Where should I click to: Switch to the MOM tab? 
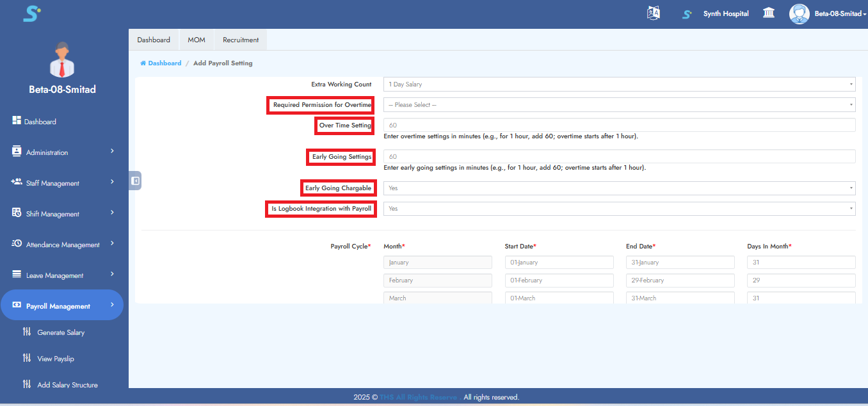tap(197, 40)
